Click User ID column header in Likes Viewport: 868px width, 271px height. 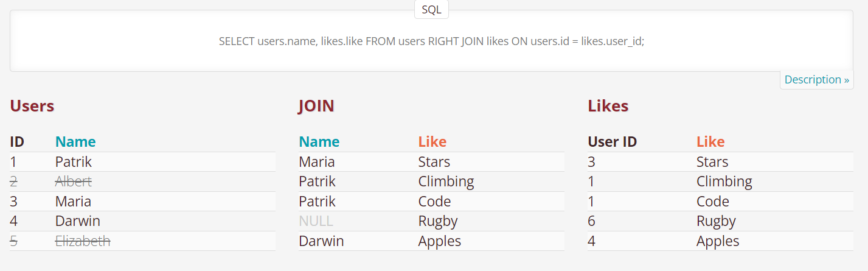(x=612, y=142)
